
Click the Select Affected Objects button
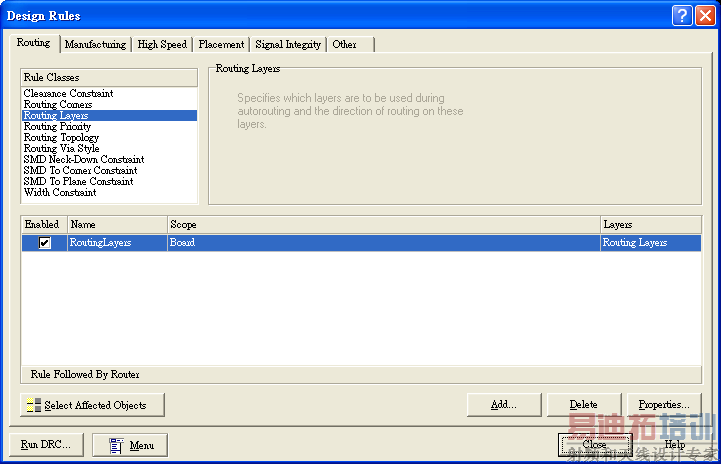tap(92, 405)
